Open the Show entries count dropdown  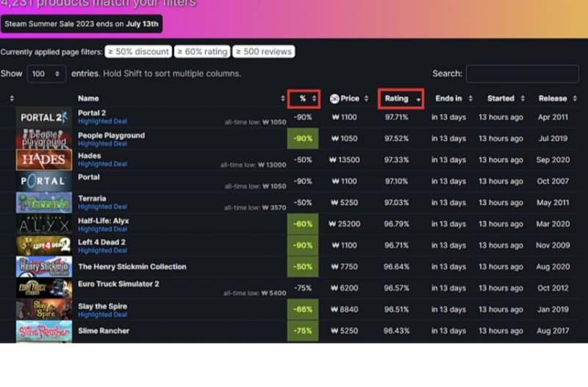click(46, 74)
